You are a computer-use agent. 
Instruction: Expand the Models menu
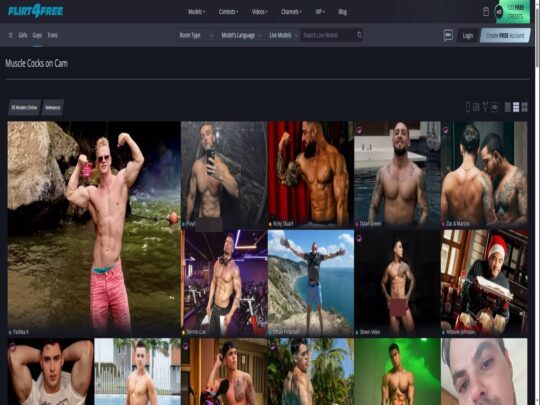click(x=197, y=12)
